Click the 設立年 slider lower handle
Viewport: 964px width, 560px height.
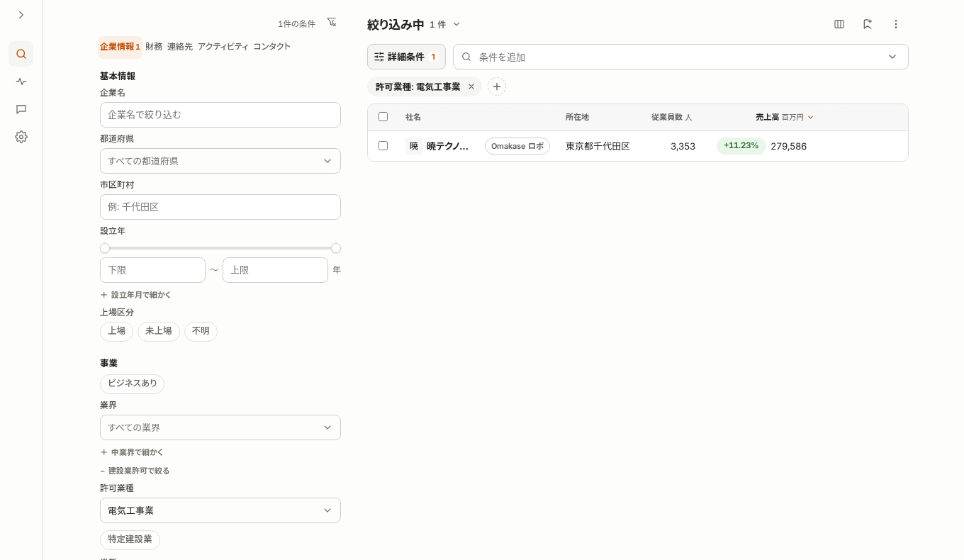click(x=105, y=248)
